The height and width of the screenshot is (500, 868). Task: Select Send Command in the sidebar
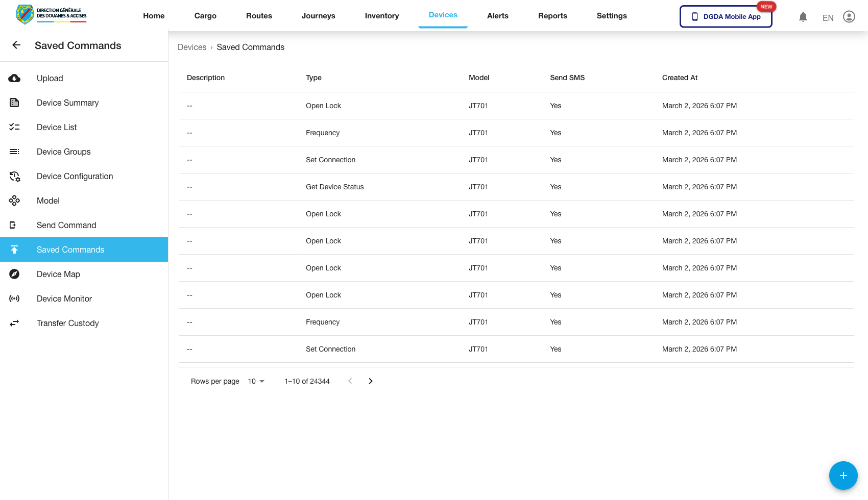pyautogui.click(x=66, y=225)
